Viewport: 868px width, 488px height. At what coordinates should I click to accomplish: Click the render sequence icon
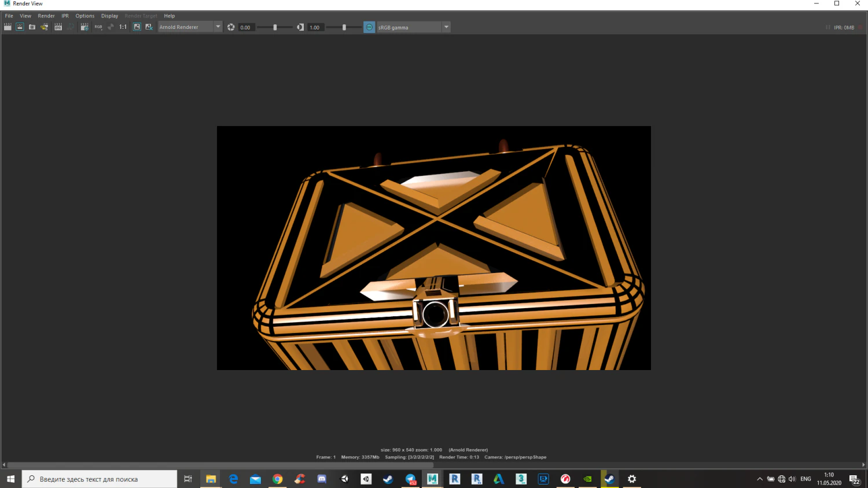tap(45, 27)
